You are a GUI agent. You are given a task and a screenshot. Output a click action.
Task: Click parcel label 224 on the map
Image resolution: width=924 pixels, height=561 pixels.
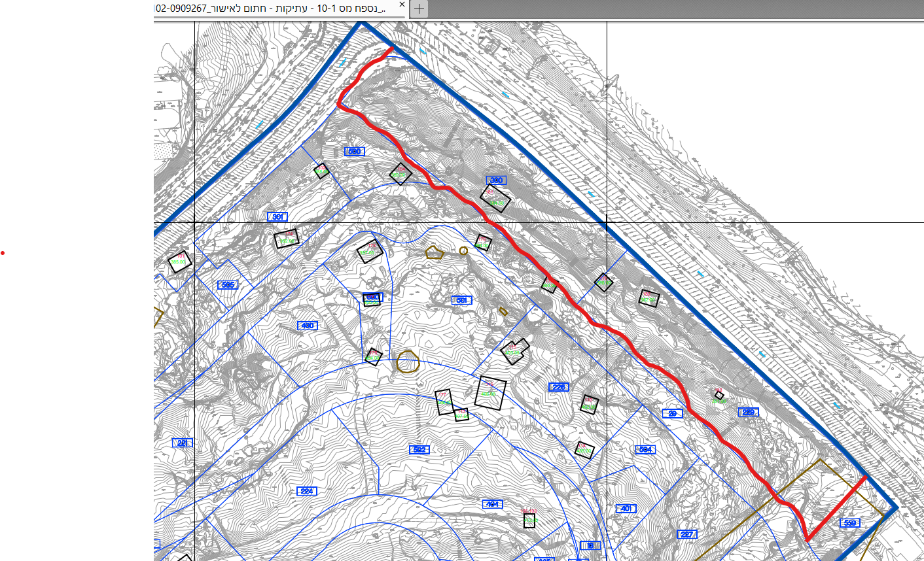click(307, 491)
